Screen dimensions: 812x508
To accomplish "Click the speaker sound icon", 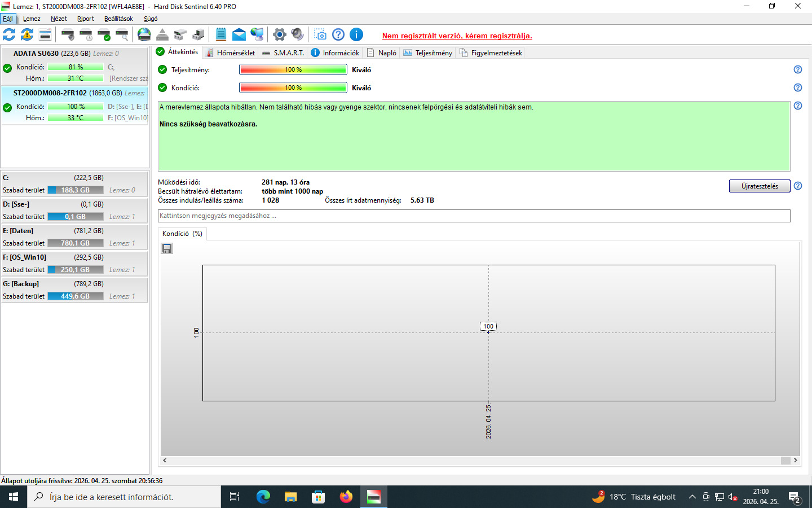I will pyautogui.click(x=298, y=34).
